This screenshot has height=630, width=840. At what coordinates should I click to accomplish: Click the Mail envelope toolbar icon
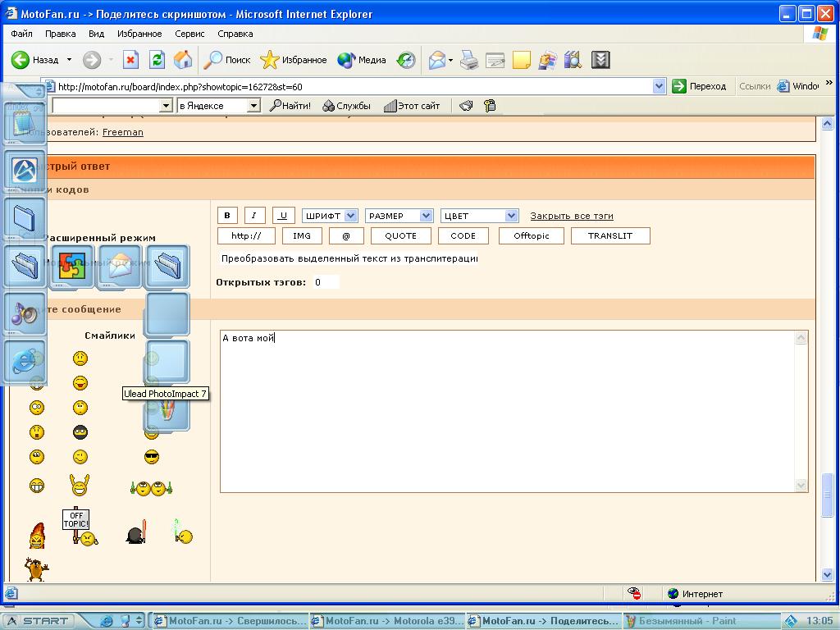point(437,60)
